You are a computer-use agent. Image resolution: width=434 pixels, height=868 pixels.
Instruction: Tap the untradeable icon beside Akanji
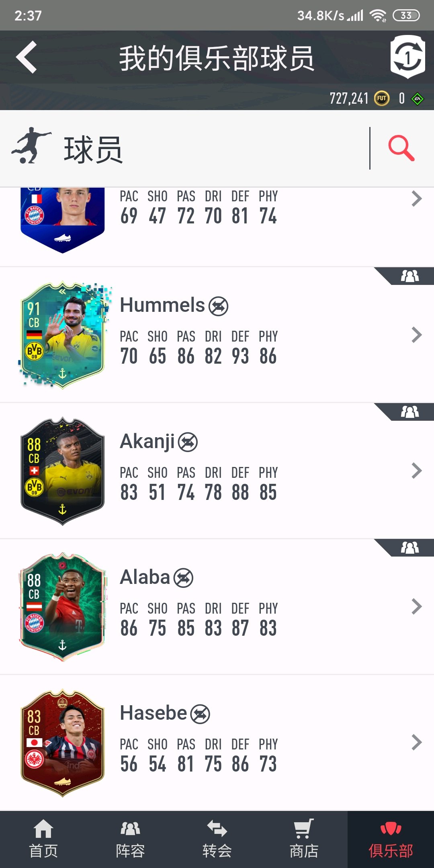tap(188, 442)
